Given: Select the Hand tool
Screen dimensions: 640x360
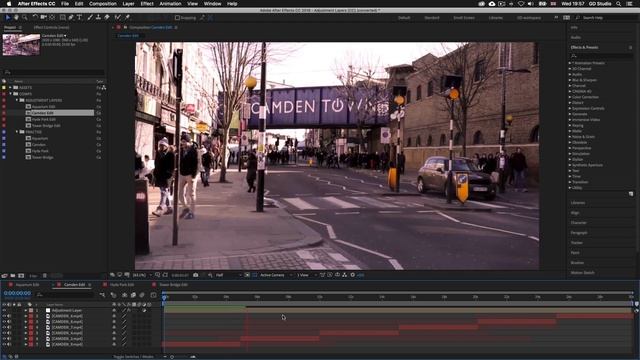Looking at the screenshot, I should pos(16,18).
